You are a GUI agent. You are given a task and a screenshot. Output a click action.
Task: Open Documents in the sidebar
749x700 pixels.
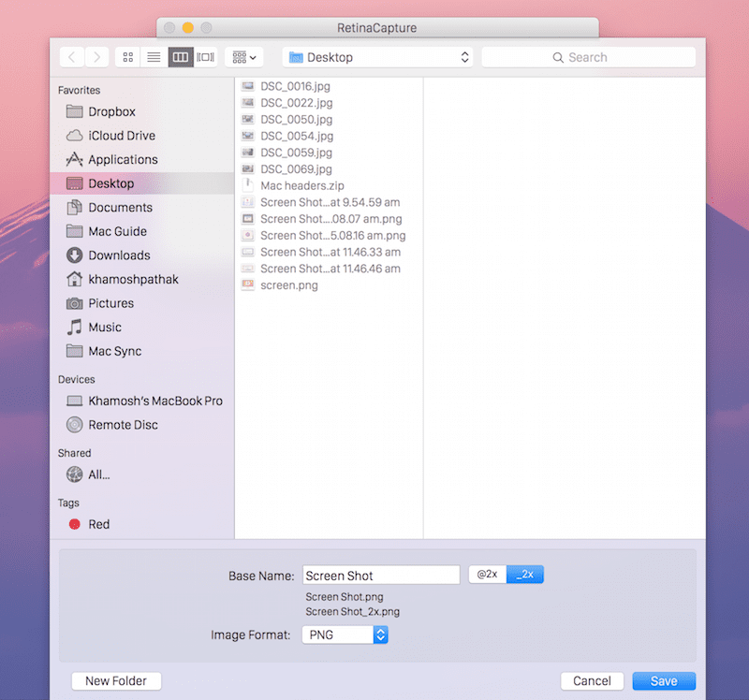tap(141, 207)
